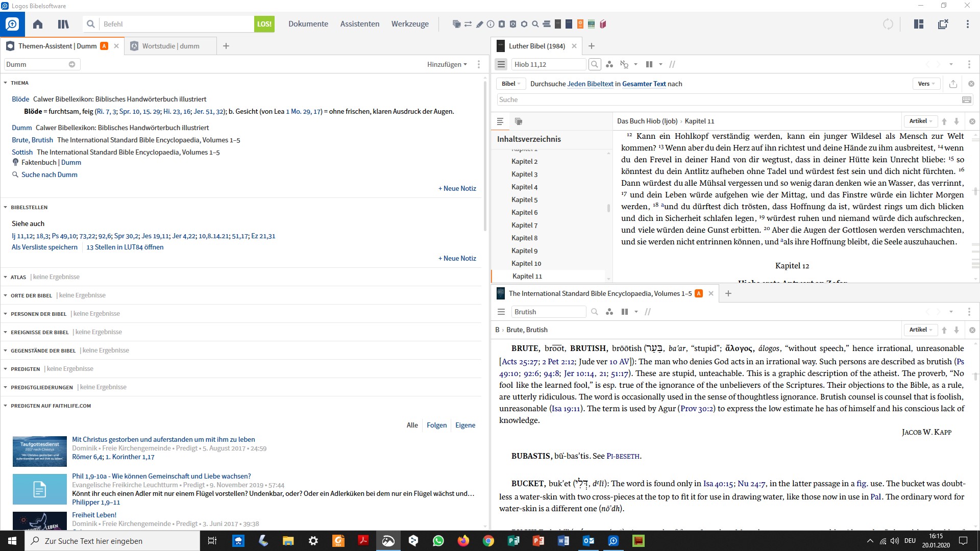
Task: Open the Assistenten menu
Action: [x=360, y=24]
